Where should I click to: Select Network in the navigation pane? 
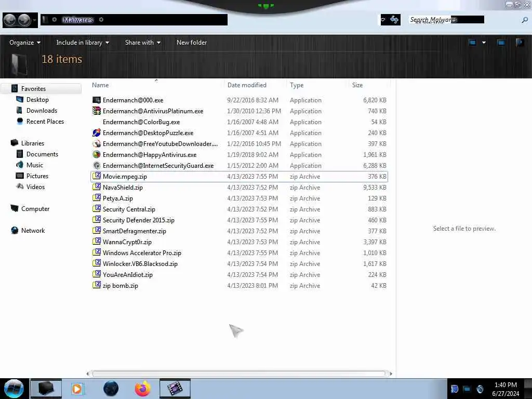[33, 230]
